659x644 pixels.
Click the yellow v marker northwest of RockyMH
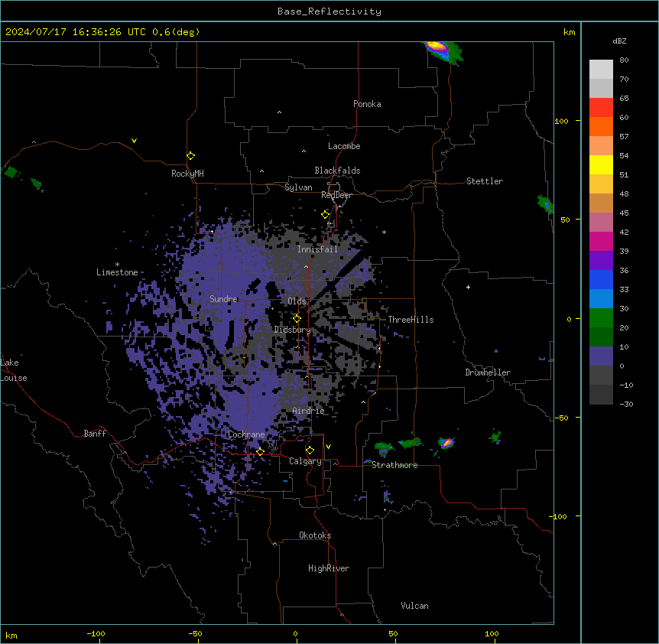pyautogui.click(x=134, y=141)
